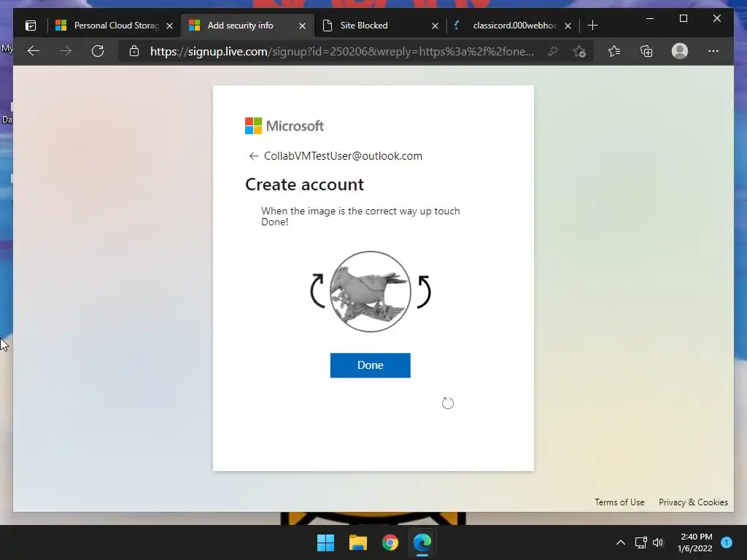Click the circular bird captcha image
Viewport: 747px width, 560px height.
click(x=370, y=292)
